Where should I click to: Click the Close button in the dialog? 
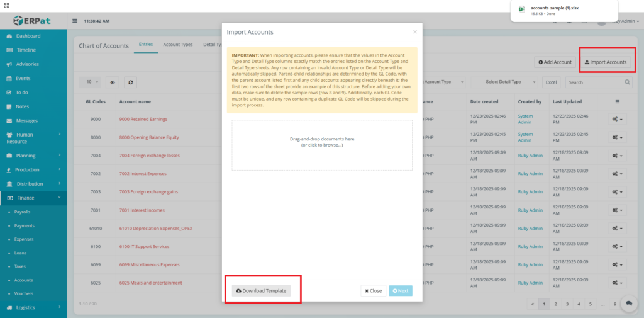[x=374, y=290]
